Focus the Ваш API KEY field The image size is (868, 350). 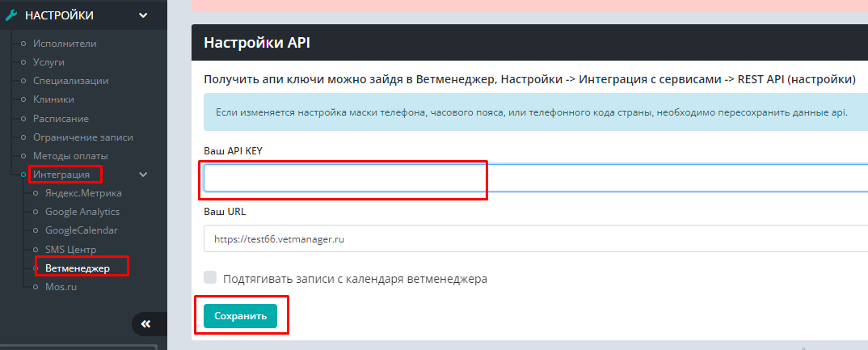536,177
